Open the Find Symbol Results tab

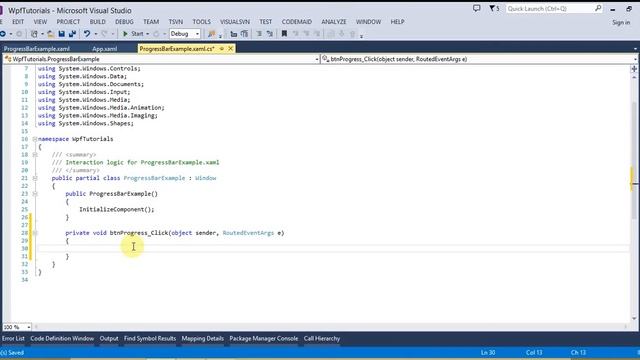tap(150, 338)
